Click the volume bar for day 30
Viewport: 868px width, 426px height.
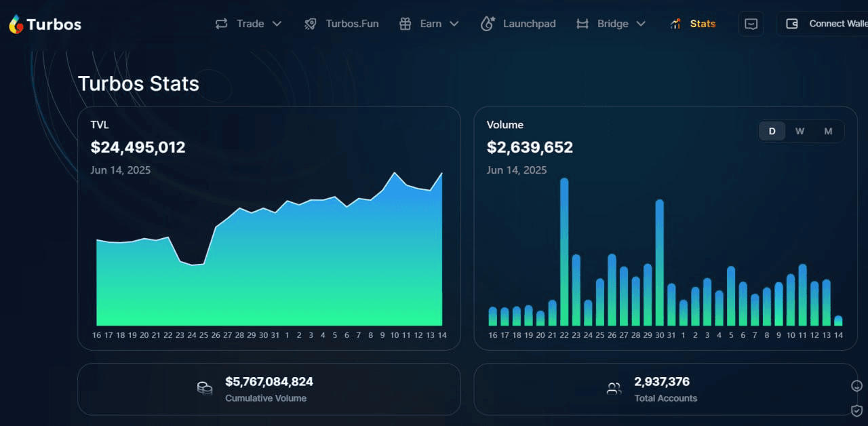coord(659,263)
